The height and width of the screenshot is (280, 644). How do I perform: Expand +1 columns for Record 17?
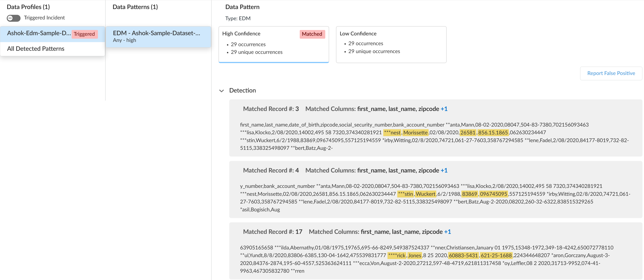pyautogui.click(x=448, y=232)
